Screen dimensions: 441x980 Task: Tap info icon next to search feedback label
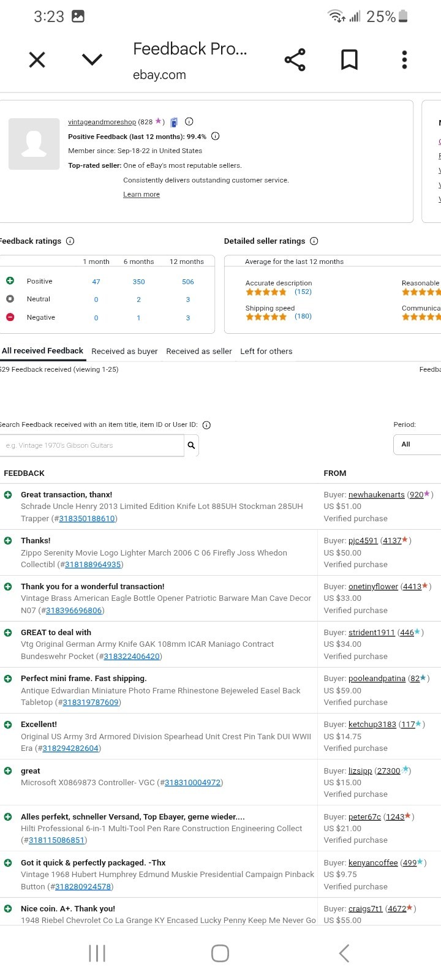click(206, 425)
